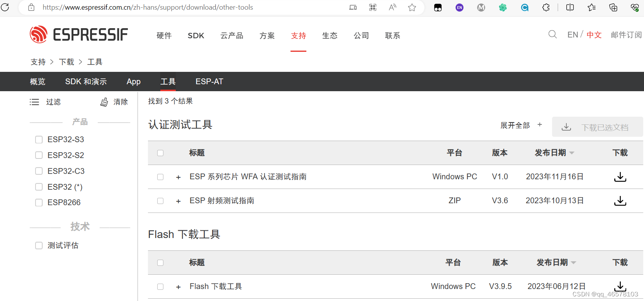Download the Flash 下载工具 file

(x=620, y=286)
